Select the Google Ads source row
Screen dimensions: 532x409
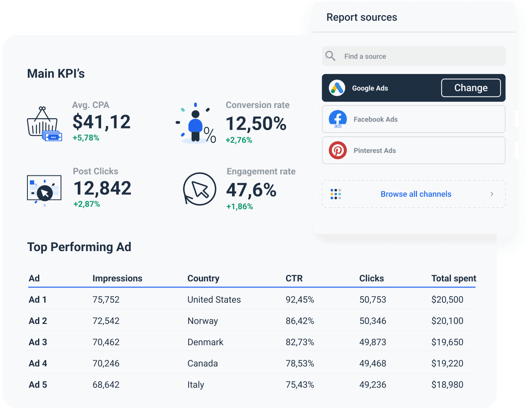(381, 88)
